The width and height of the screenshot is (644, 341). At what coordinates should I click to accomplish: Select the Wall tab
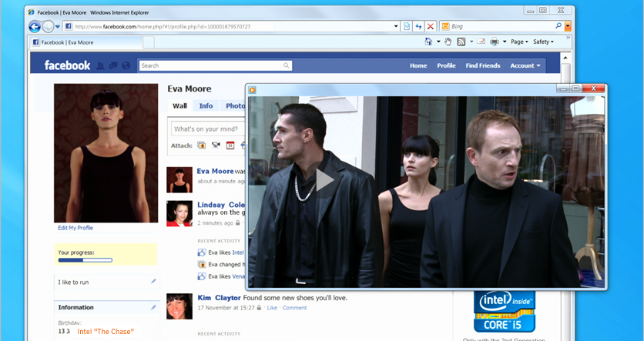(x=179, y=106)
